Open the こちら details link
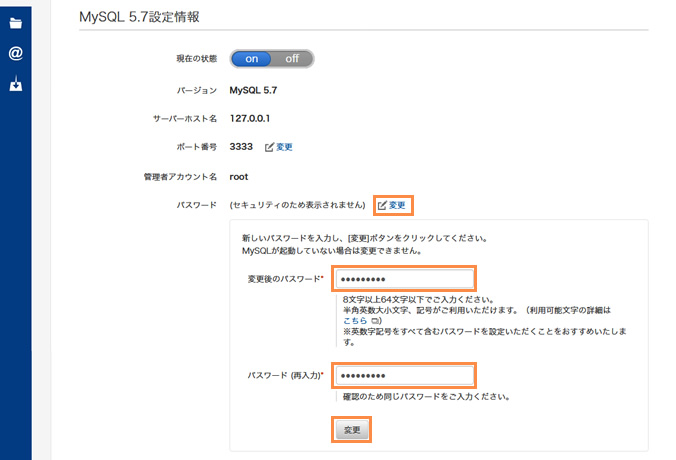This screenshot has height=460, width=676. pos(354,321)
